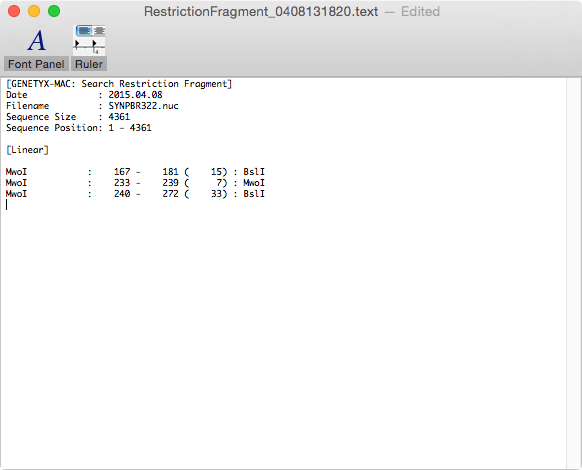Click the BslI text in last row
The width and height of the screenshot is (582, 470).
click(x=254, y=194)
